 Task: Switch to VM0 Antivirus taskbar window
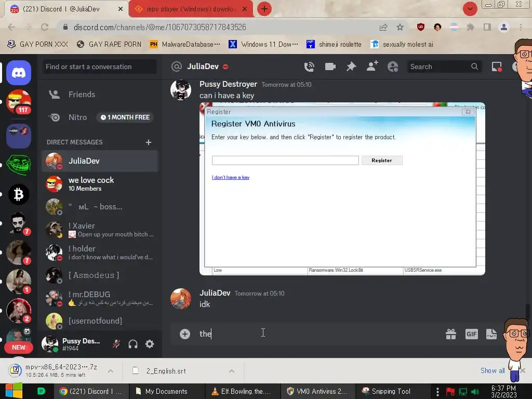point(317,391)
